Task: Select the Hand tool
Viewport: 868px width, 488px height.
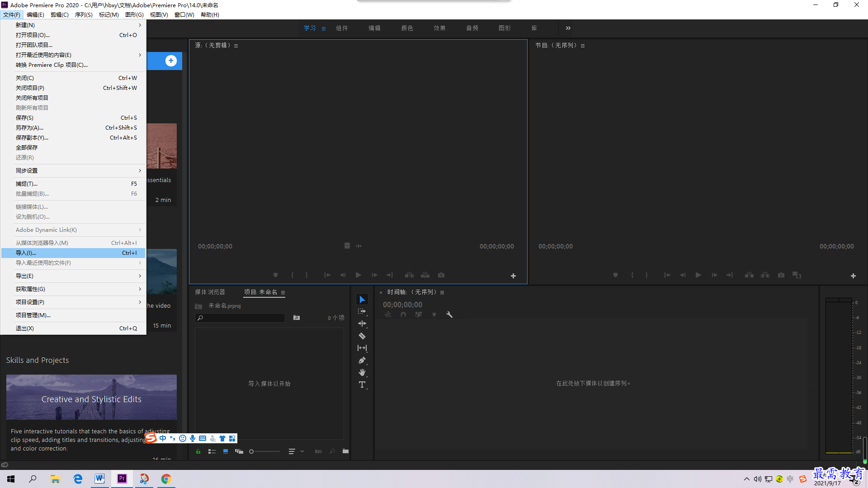Action: 362,372
